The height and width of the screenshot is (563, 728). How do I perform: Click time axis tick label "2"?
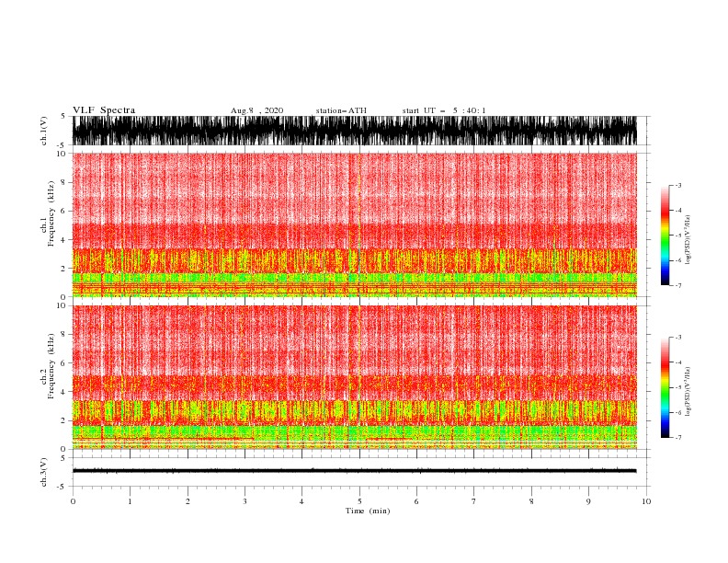(188, 501)
